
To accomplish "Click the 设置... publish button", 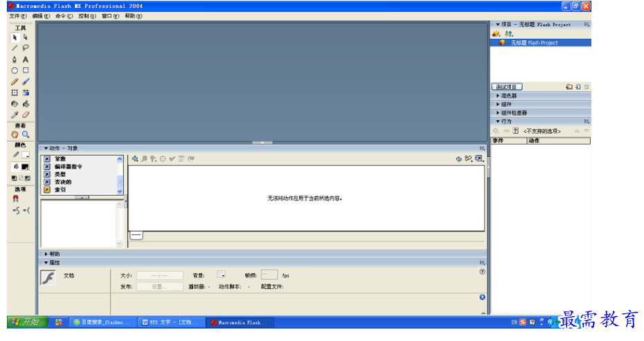I will click(x=160, y=287).
